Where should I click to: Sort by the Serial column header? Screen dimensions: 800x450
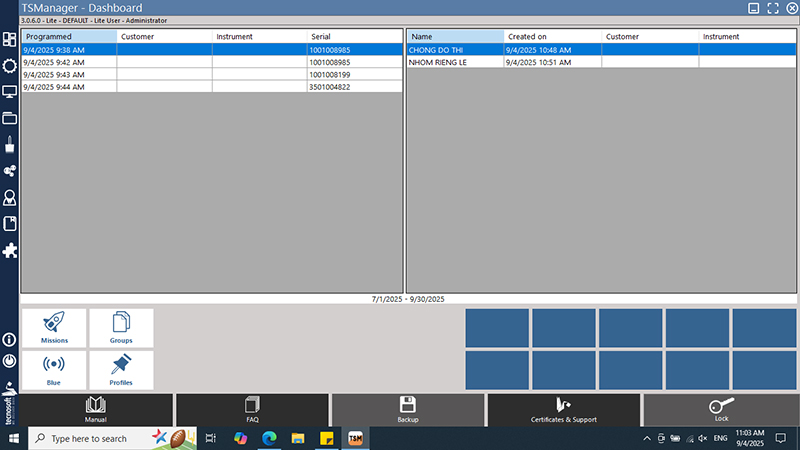pyautogui.click(x=354, y=37)
